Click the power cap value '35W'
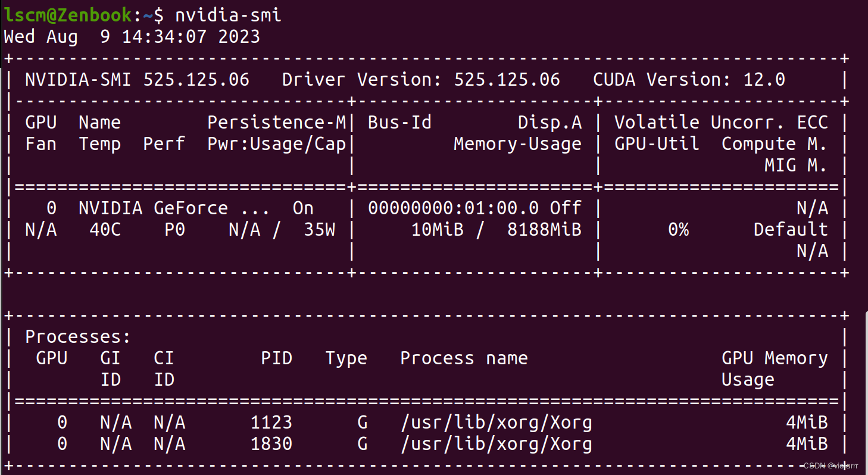The height and width of the screenshot is (475, 868). [x=319, y=230]
